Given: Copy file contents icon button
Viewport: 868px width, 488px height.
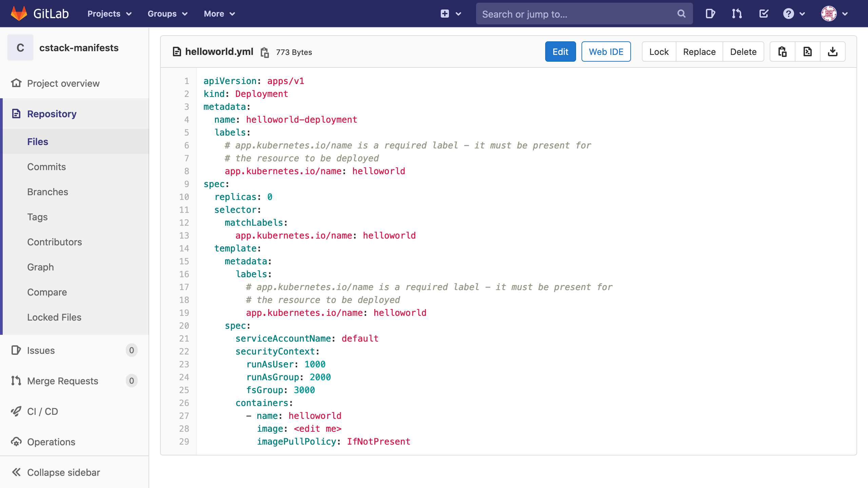Looking at the screenshot, I should (783, 52).
